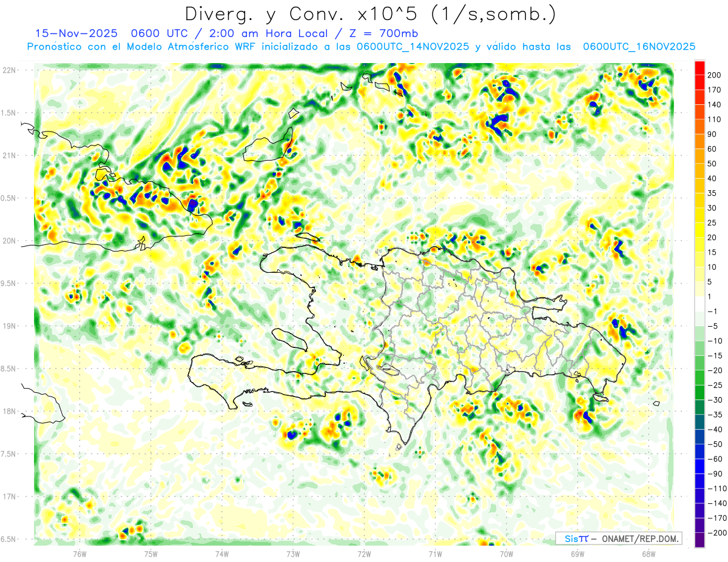The height and width of the screenshot is (562, 728).
Task: Click the positive '40' color scale label
Action: (713, 179)
